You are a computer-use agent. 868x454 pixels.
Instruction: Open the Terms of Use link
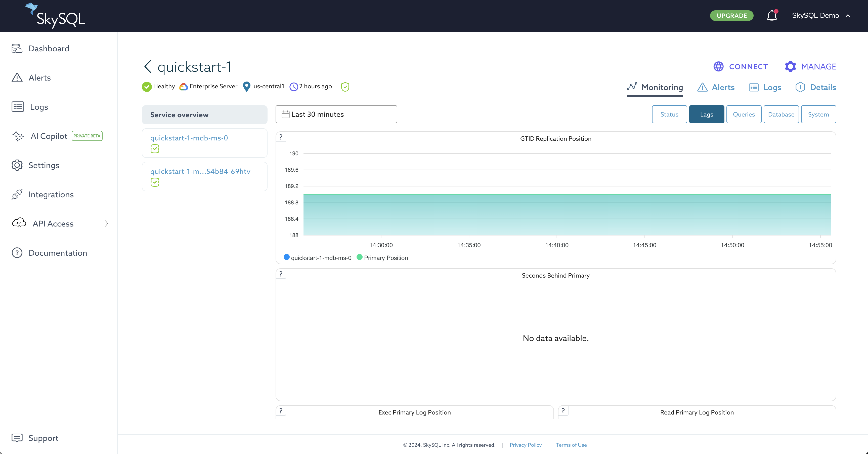point(571,445)
